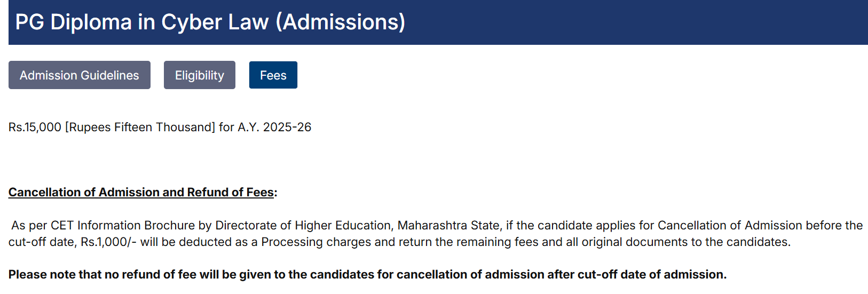Click the Cancellation of Admission and Refund heading

141,192
